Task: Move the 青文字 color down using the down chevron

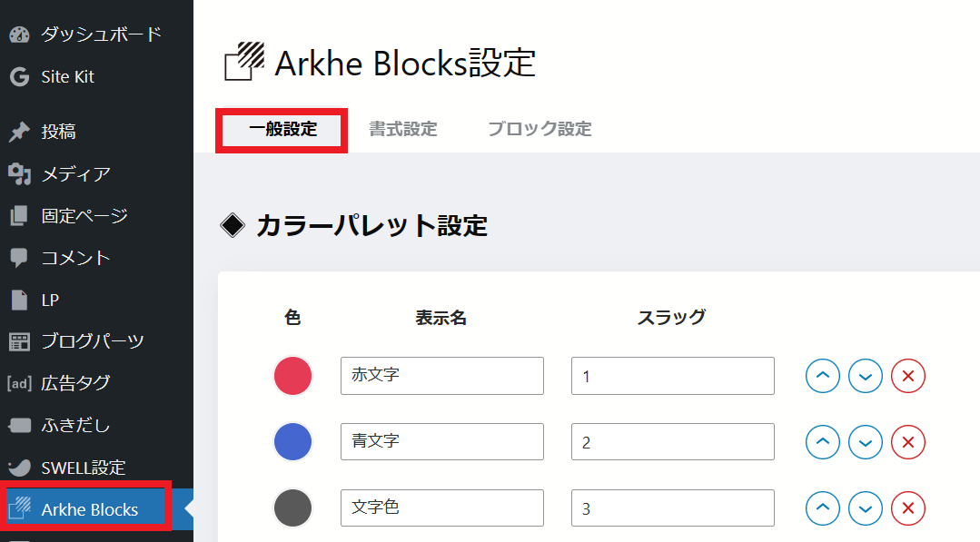Action: coord(865,441)
